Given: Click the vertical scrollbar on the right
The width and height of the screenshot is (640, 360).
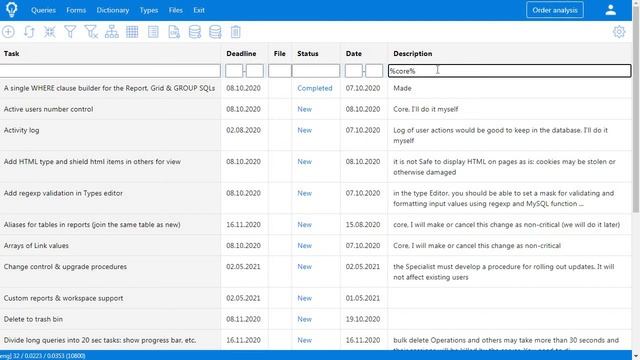Looking at the screenshot, I should [x=636, y=110].
